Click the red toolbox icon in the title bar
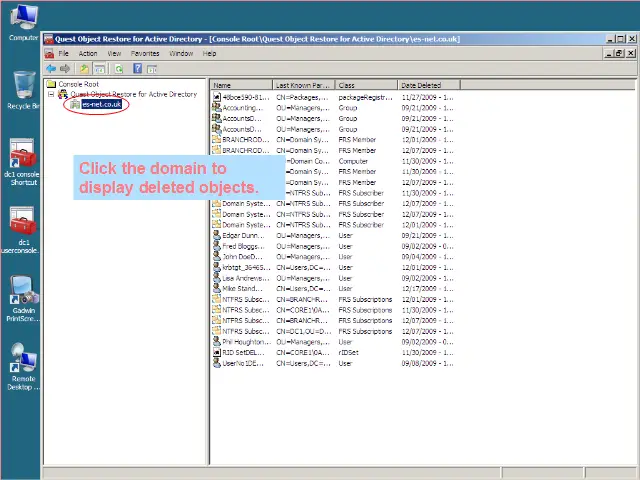The height and width of the screenshot is (480, 640). 49,39
